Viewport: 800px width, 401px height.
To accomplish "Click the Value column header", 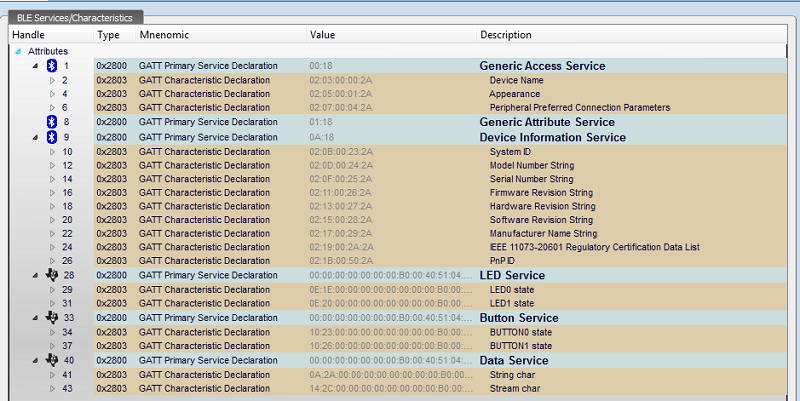I will coord(322,35).
